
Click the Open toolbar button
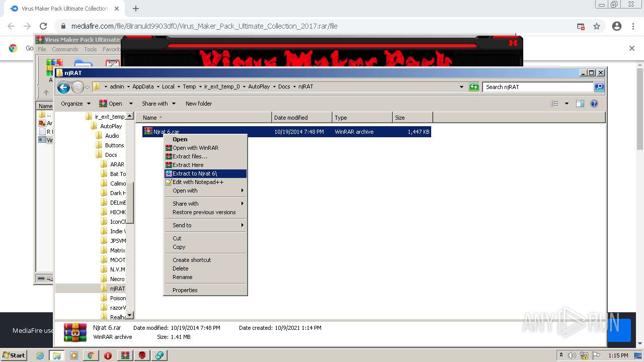point(111,104)
